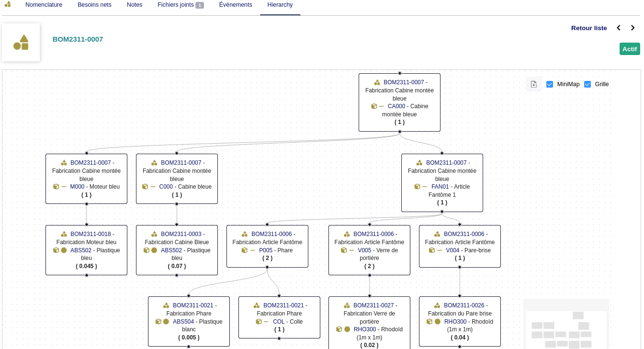
Task: Switch to the Nomenclature tab
Action: pos(44,5)
